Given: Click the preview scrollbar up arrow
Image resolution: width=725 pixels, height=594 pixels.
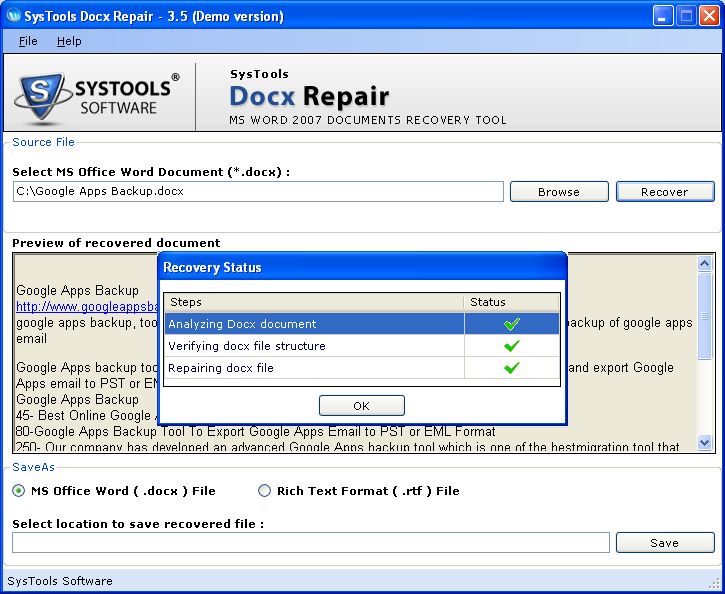Looking at the screenshot, I should click(x=704, y=263).
